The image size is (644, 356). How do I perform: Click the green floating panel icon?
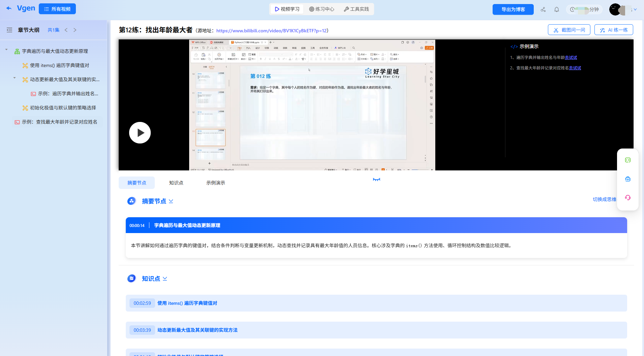(628, 160)
